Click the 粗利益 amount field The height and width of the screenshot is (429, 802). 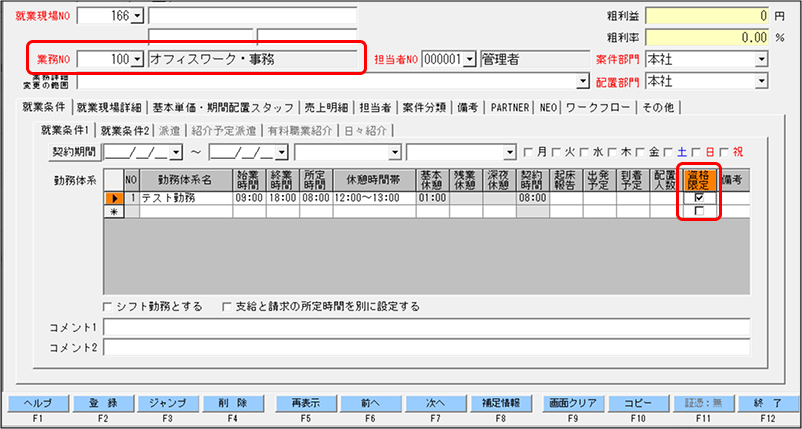pyautogui.click(x=707, y=16)
